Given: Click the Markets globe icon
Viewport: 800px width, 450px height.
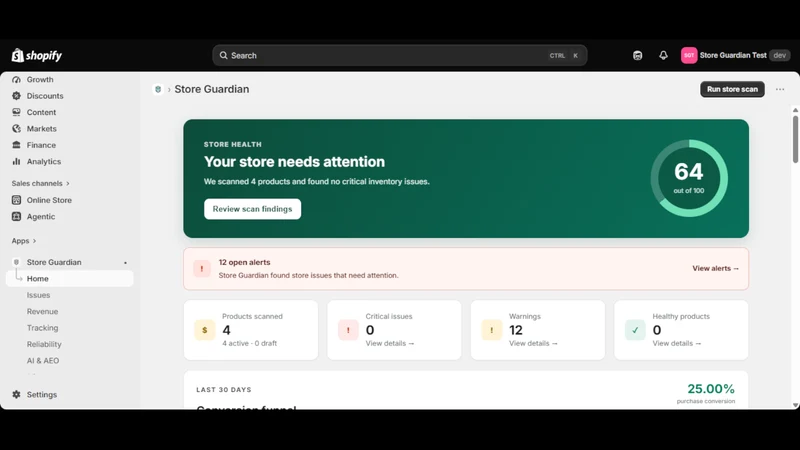Looking at the screenshot, I should pyautogui.click(x=16, y=129).
